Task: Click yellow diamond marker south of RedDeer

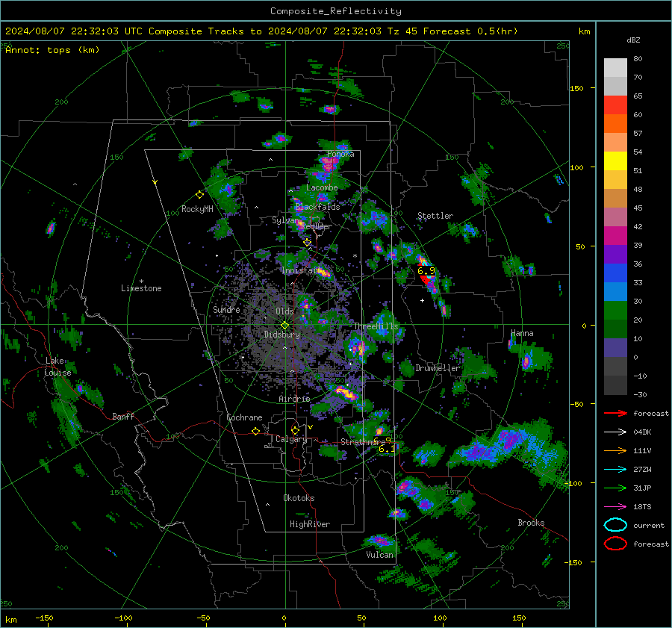Action: (308, 243)
